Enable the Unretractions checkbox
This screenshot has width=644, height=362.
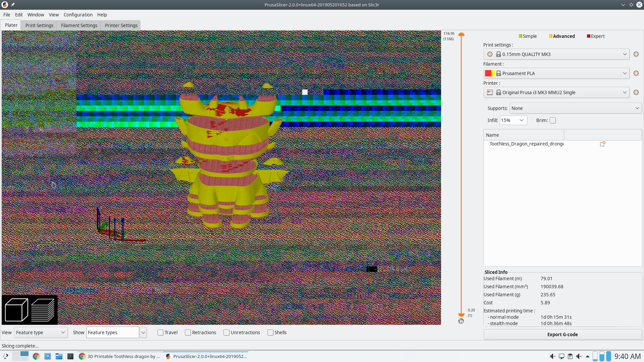(x=226, y=333)
